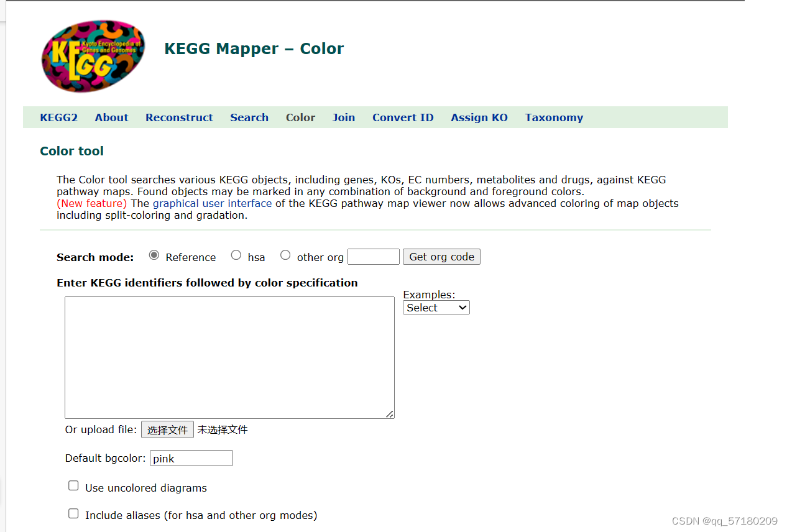This screenshot has width=787, height=532.
Task: Click the Get org code button
Action: point(441,256)
